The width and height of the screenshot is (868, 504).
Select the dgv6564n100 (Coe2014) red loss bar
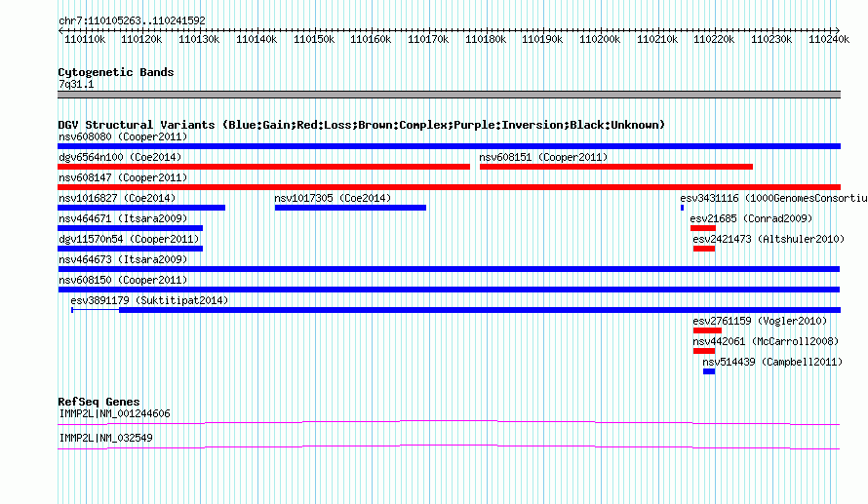click(x=263, y=167)
